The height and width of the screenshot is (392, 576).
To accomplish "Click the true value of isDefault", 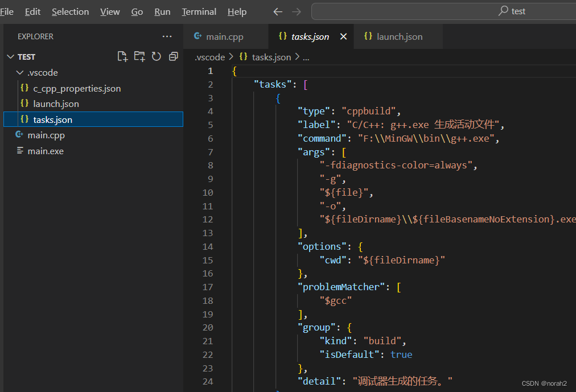I will [401, 354].
